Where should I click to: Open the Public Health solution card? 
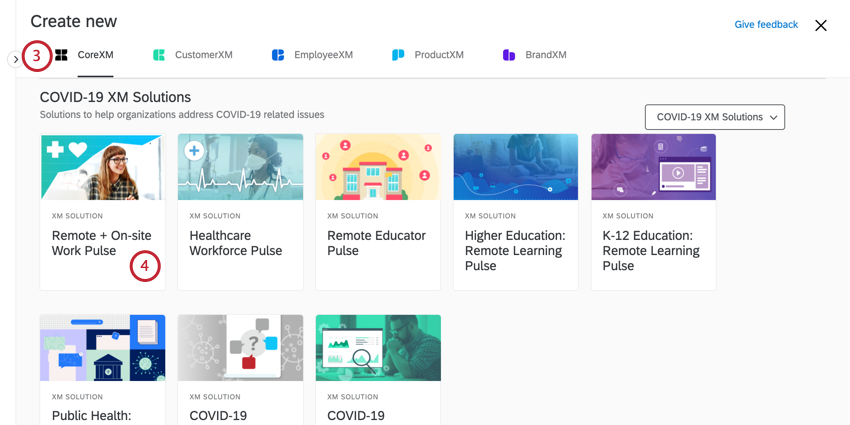coord(102,370)
